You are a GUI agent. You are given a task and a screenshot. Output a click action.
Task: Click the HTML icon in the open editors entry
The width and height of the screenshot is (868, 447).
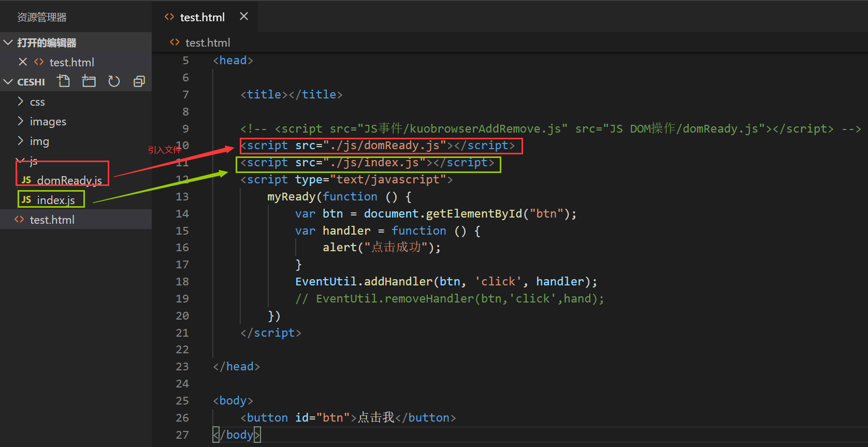pyautogui.click(x=39, y=62)
